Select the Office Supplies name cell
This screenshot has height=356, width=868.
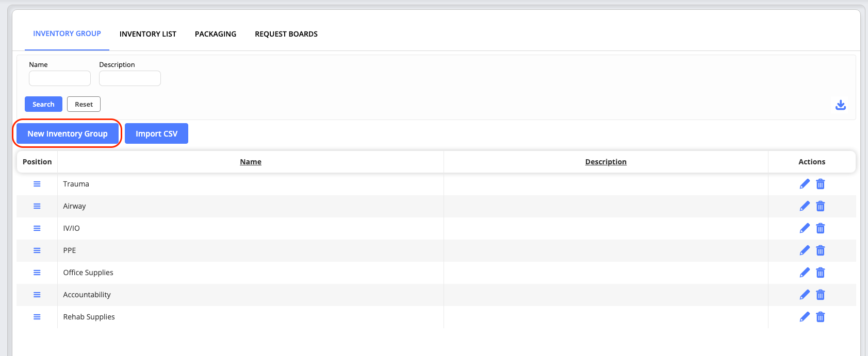coord(251,273)
